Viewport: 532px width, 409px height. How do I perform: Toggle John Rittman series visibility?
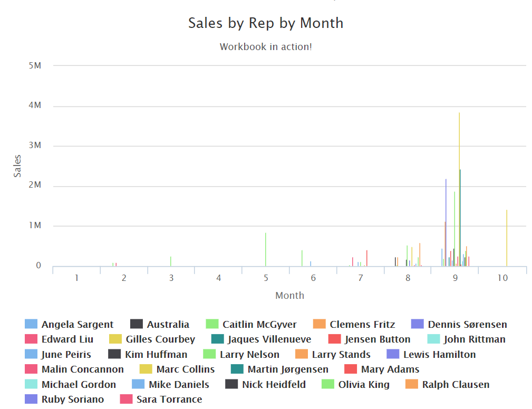[x=474, y=339]
